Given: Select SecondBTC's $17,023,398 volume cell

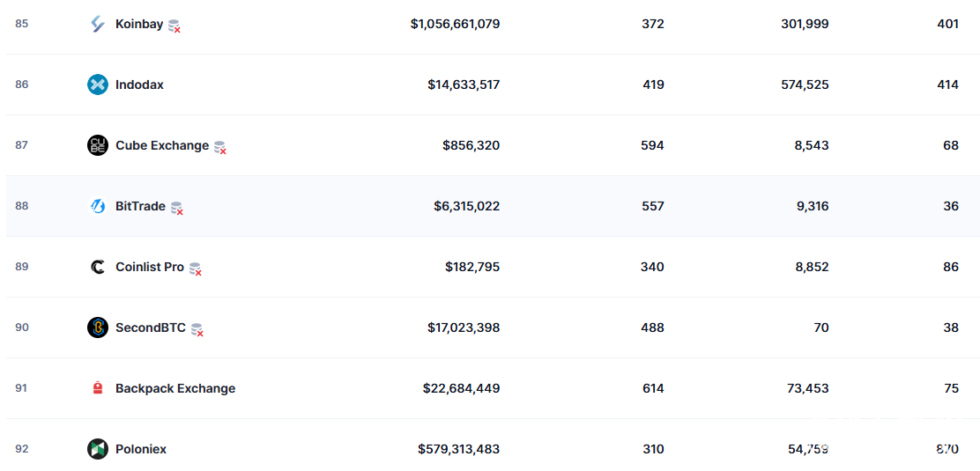Looking at the screenshot, I should point(464,327).
